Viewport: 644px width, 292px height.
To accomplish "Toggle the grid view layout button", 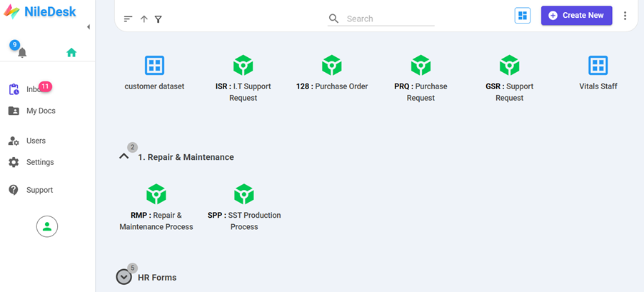I will tap(523, 16).
